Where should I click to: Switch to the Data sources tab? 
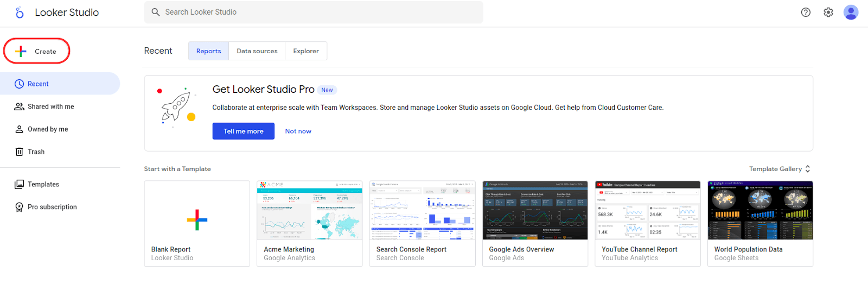click(x=257, y=51)
